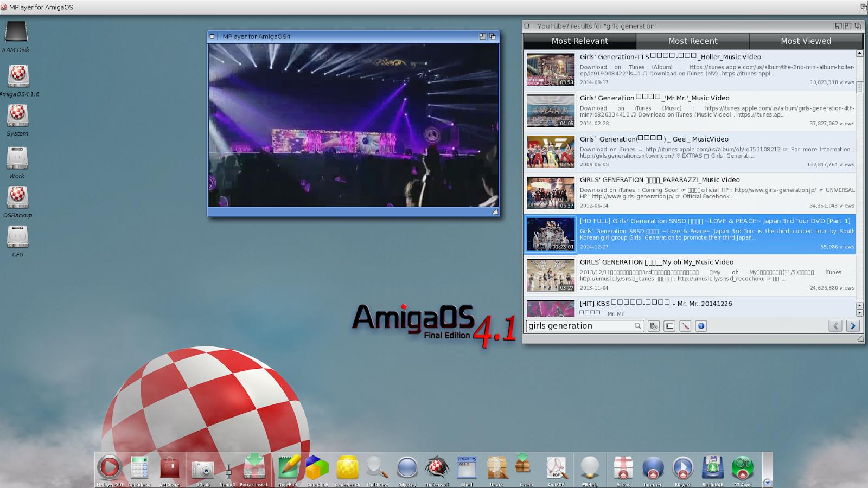Select the 'Mr.Mr.' Music Video result

coord(690,111)
